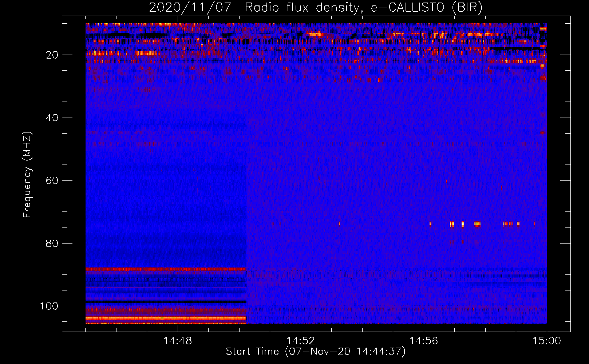Click the "40" frequency tick label
This screenshot has width=589, height=364.
[x=52, y=118]
